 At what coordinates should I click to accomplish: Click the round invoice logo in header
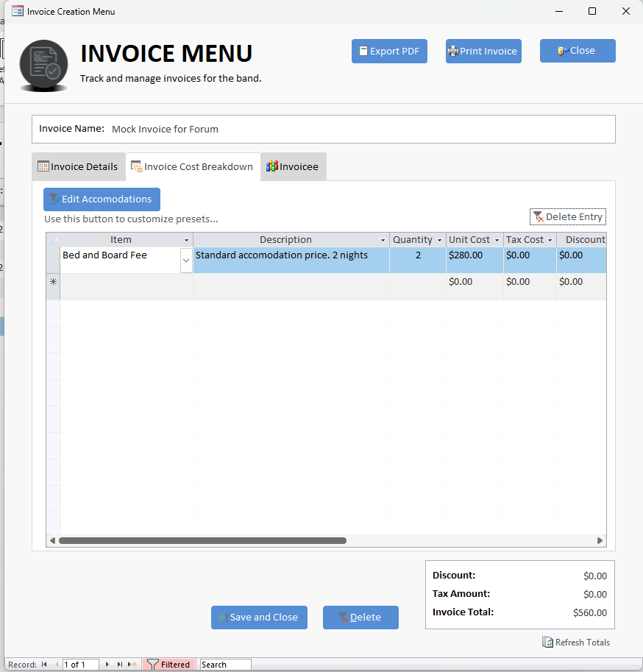pos(43,65)
